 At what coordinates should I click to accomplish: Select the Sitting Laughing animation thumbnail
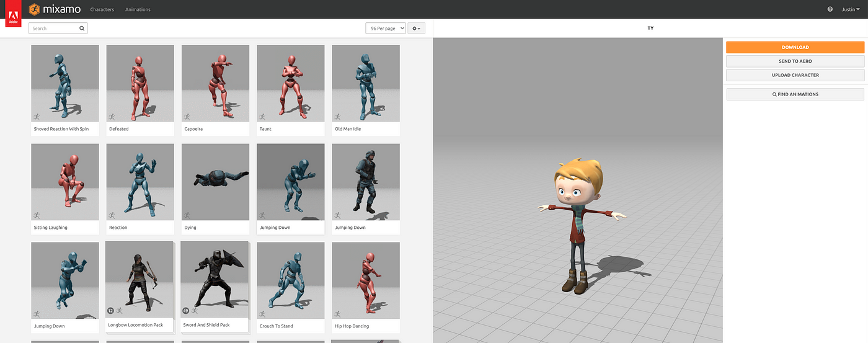click(65, 182)
